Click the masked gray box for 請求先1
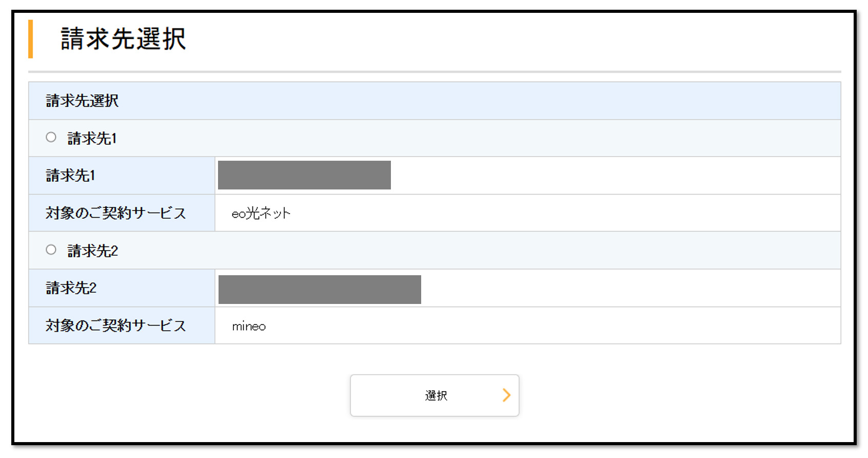The width and height of the screenshot is (868, 458). [304, 175]
